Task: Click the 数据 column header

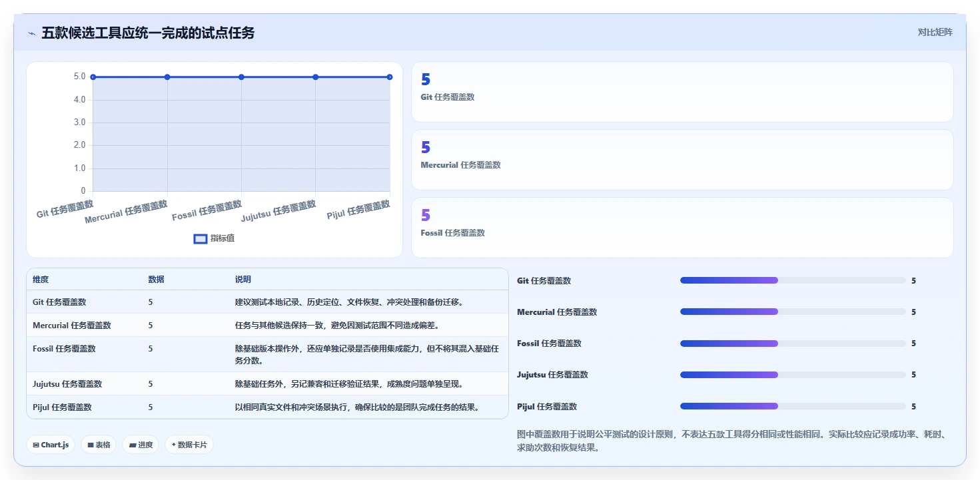Action: 157,280
